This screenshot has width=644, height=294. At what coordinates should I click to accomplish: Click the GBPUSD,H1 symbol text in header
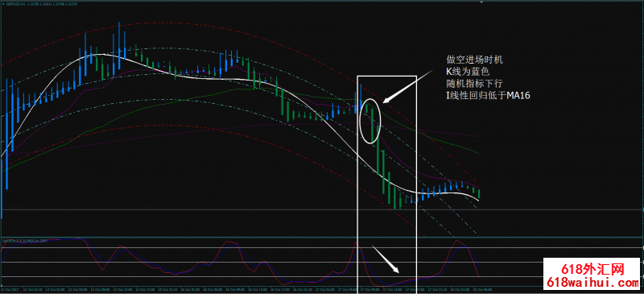14,4
